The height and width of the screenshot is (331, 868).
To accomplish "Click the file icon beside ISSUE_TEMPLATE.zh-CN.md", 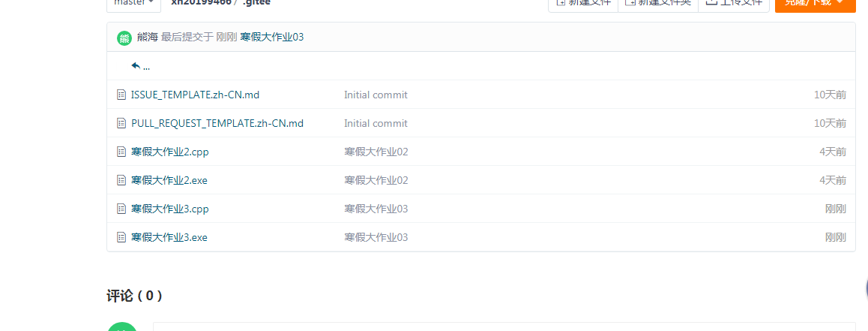I will [x=121, y=95].
